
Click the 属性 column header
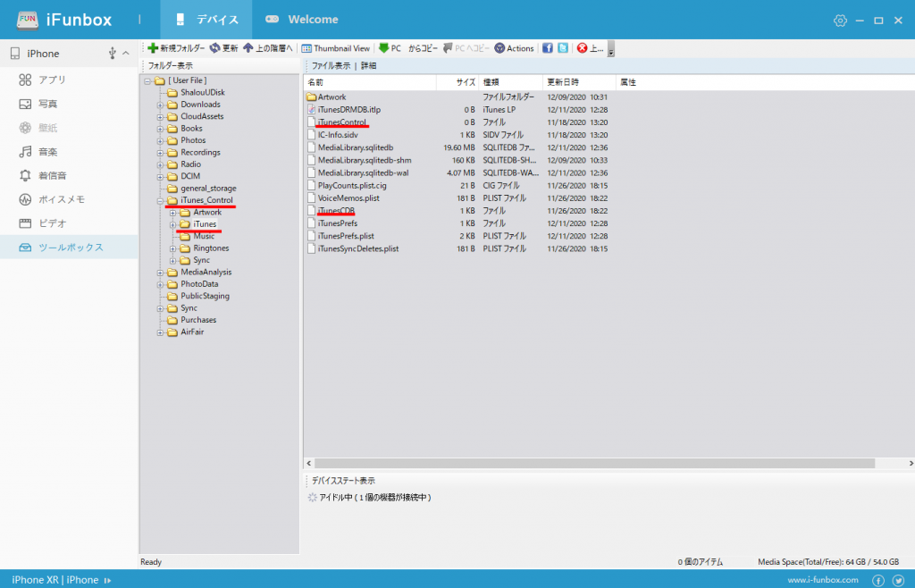tap(628, 82)
